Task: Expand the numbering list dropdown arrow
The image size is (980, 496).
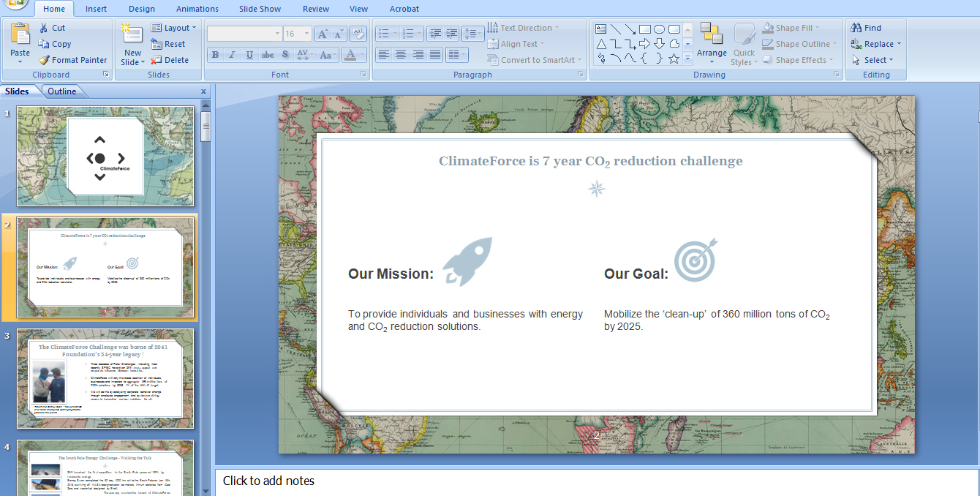Action: pyautogui.click(x=419, y=34)
